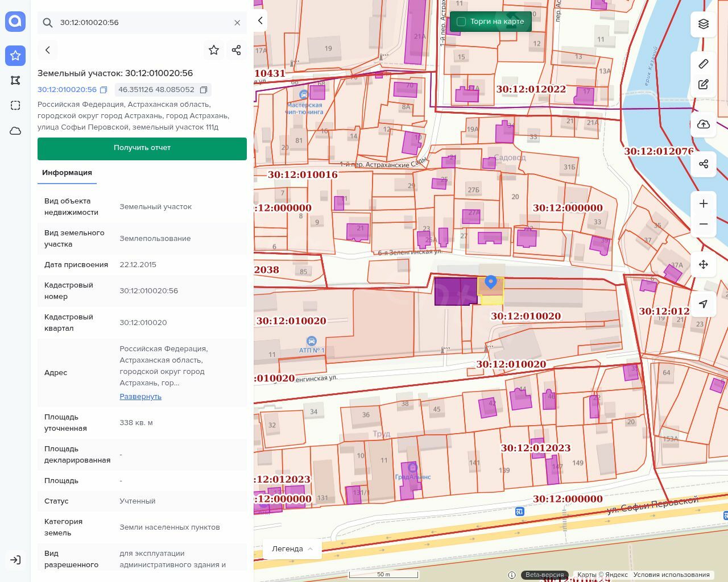Click the cloud upload icon on map
The height and width of the screenshot is (582, 728).
pyautogui.click(x=704, y=124)
